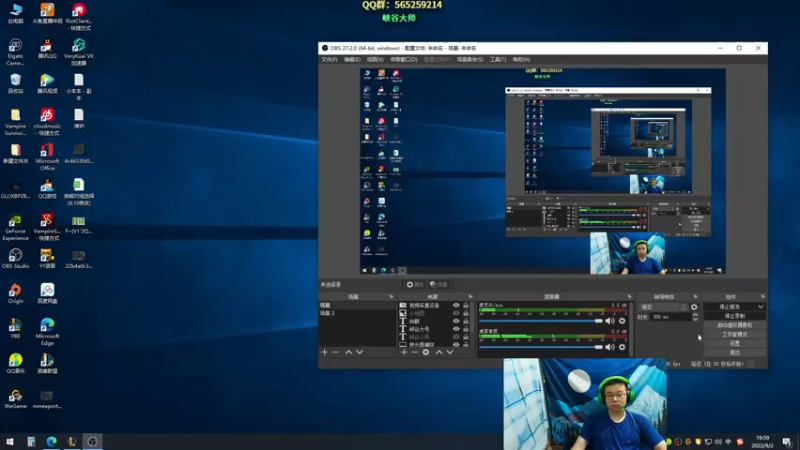Expand dropdown arrow beside 停止推流
This screenshot has height=450, width=800.
pos(761,307)
